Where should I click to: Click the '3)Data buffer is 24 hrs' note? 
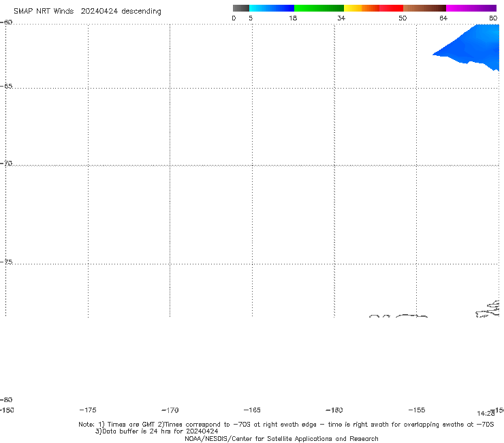(157, 431)
